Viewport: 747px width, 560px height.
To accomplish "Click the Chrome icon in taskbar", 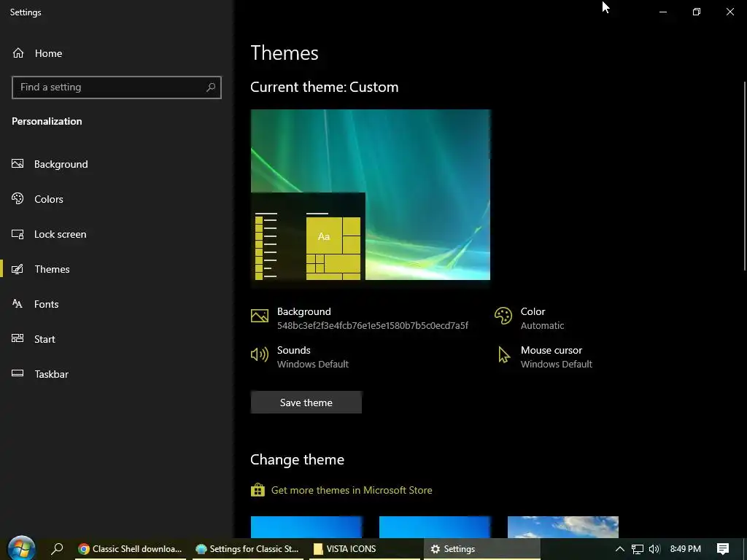I will pyautogui.click(x=84, y=549).
